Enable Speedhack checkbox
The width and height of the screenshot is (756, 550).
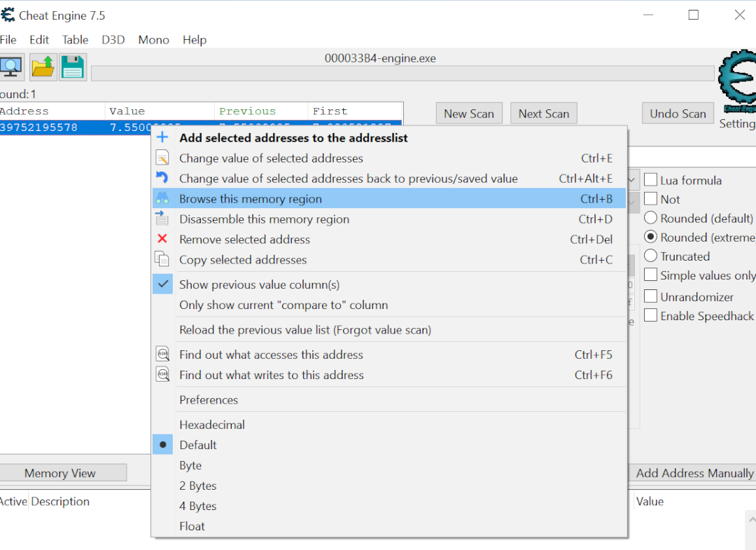point(650,315)
